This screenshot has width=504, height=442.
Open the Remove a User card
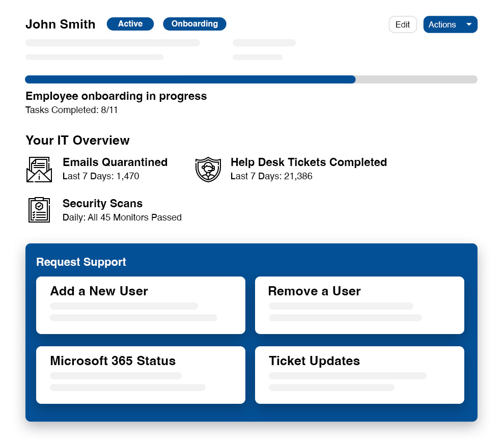coord(359,305)
